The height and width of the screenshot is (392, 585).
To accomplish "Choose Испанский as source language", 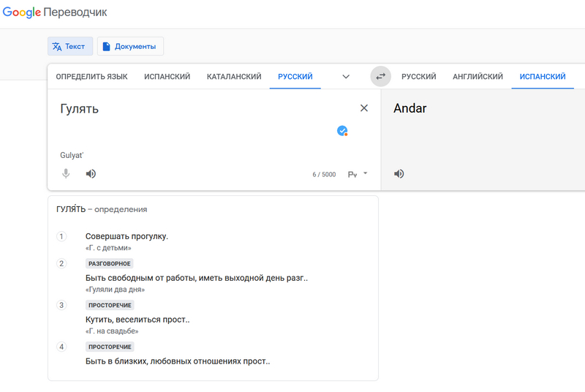I will point(167,77).
